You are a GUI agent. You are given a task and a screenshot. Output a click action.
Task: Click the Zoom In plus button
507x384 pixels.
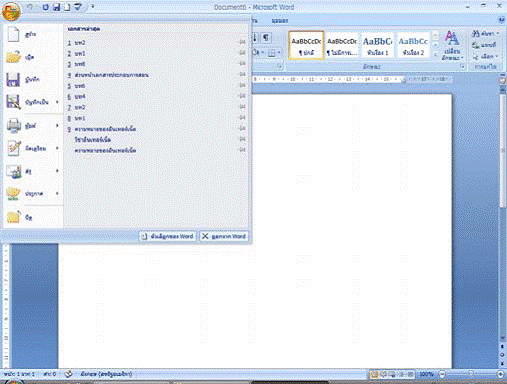pyautogui.click(x=500, y=374)
